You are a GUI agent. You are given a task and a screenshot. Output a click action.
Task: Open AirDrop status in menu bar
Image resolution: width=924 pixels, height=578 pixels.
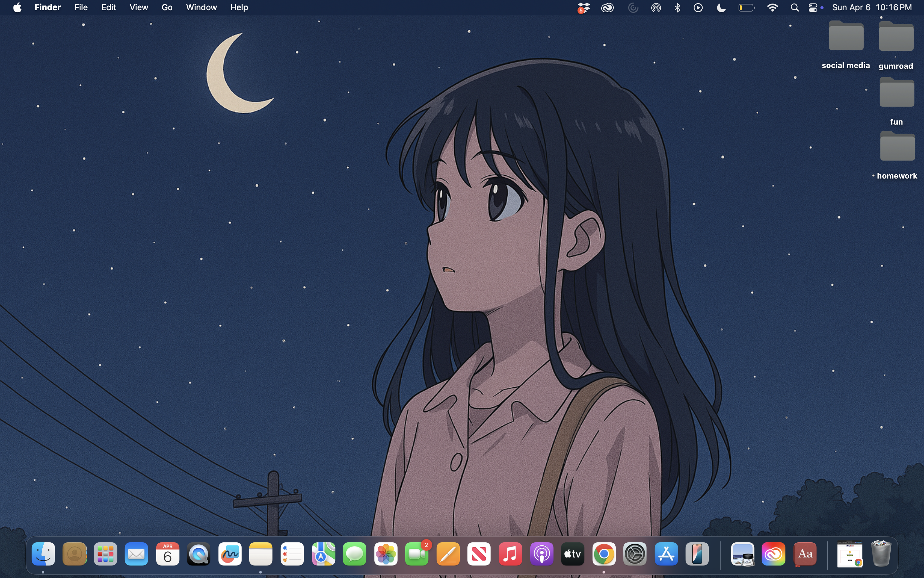point(656,8)
